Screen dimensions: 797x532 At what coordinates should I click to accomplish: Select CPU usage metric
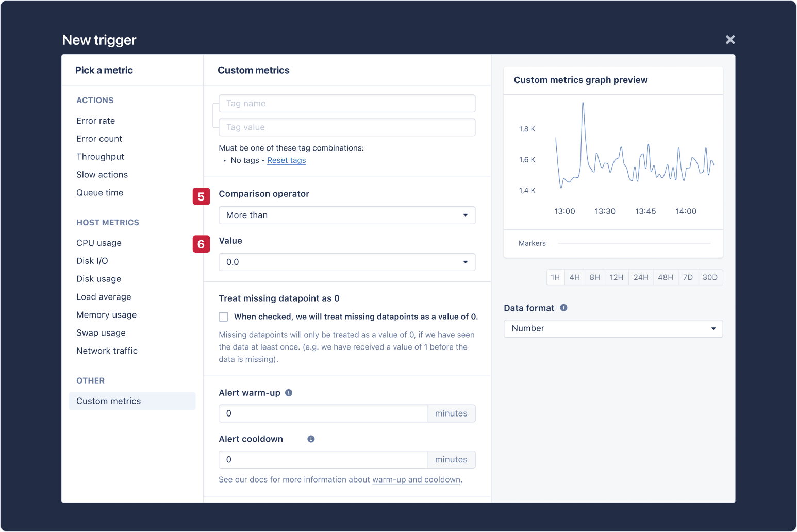[x=99, y=243]
